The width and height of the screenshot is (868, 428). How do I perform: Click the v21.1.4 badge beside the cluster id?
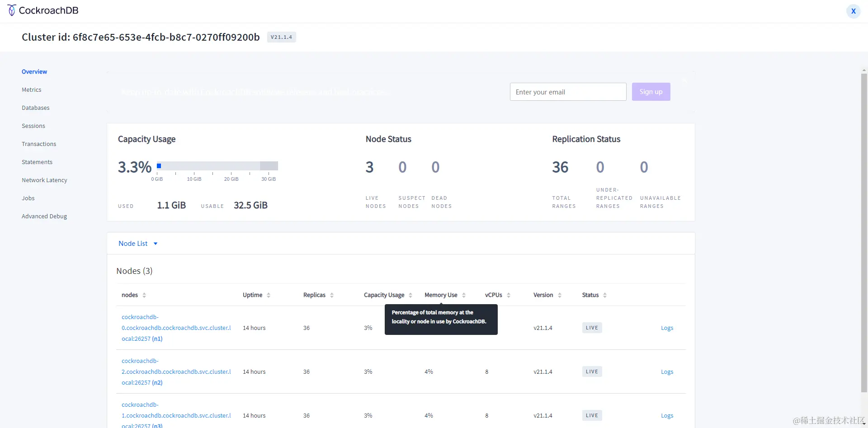[x=281, y=37]
